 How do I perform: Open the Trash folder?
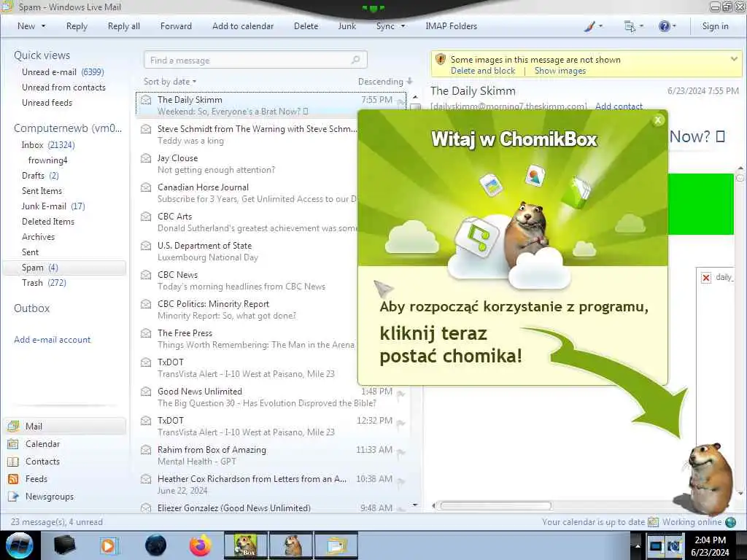coord(44,283)
